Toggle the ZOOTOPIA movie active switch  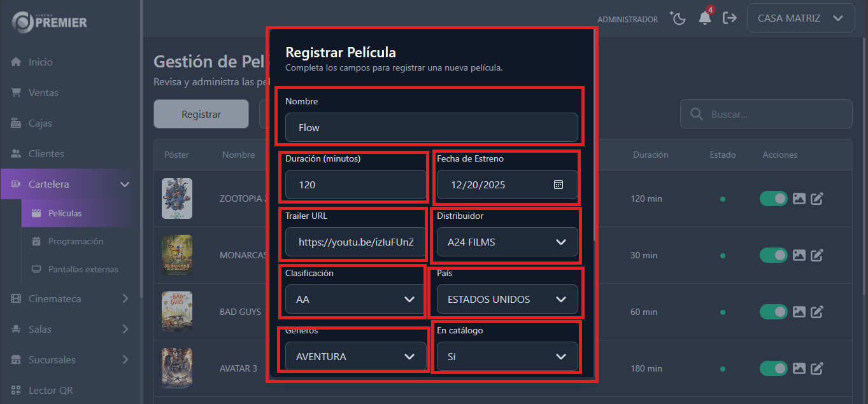[774, 199]
